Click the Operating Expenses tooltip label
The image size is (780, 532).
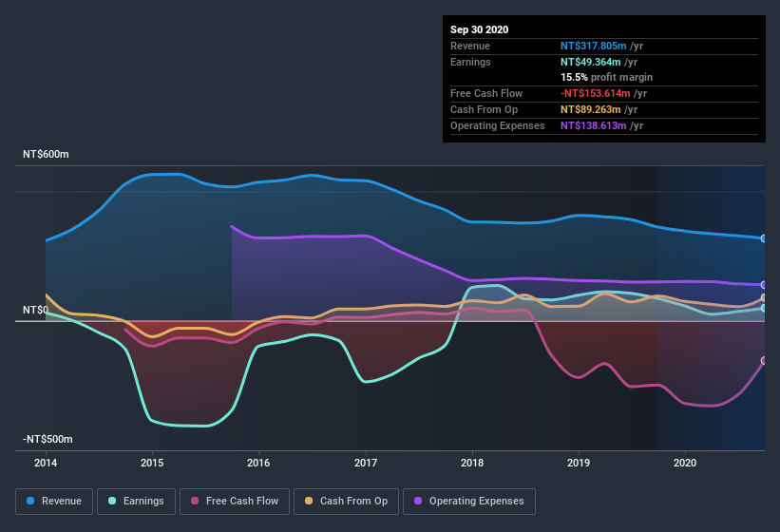point(498,125)
